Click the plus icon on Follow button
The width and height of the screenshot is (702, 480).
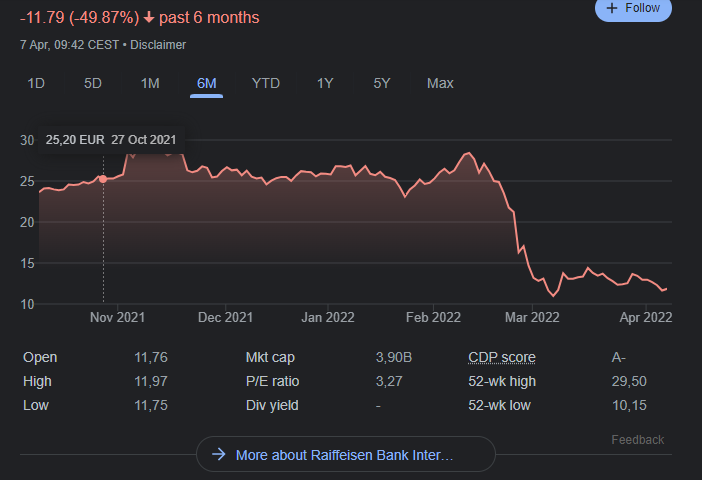[x=612, y=8]
